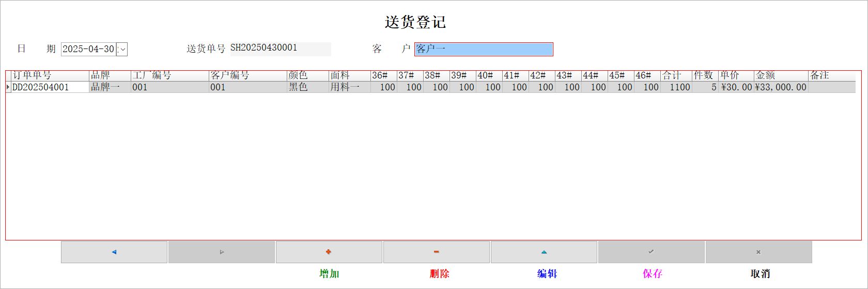Viewport: 868px width, 289px height.
Task: Select the empty 备注 cell in the row
Action: tap(832, 87)
